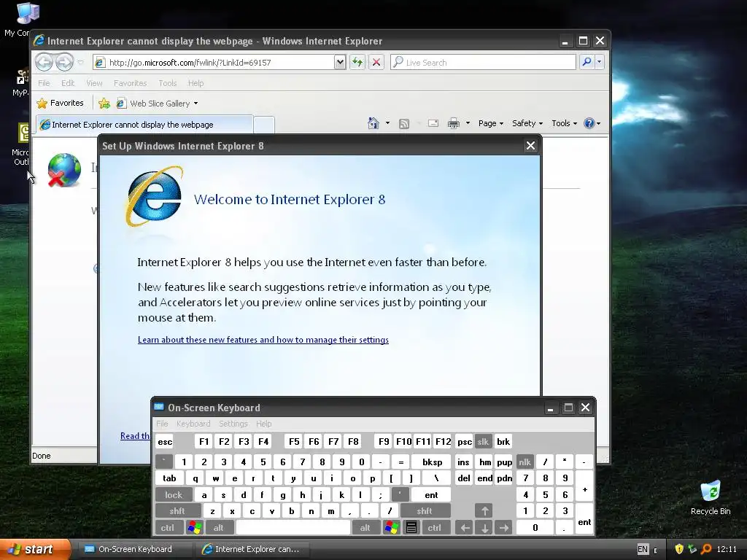Click the application menu key on keyboard
Image resolution: width=747 pixels, height=560 pixels.
(x=411, y=528)
